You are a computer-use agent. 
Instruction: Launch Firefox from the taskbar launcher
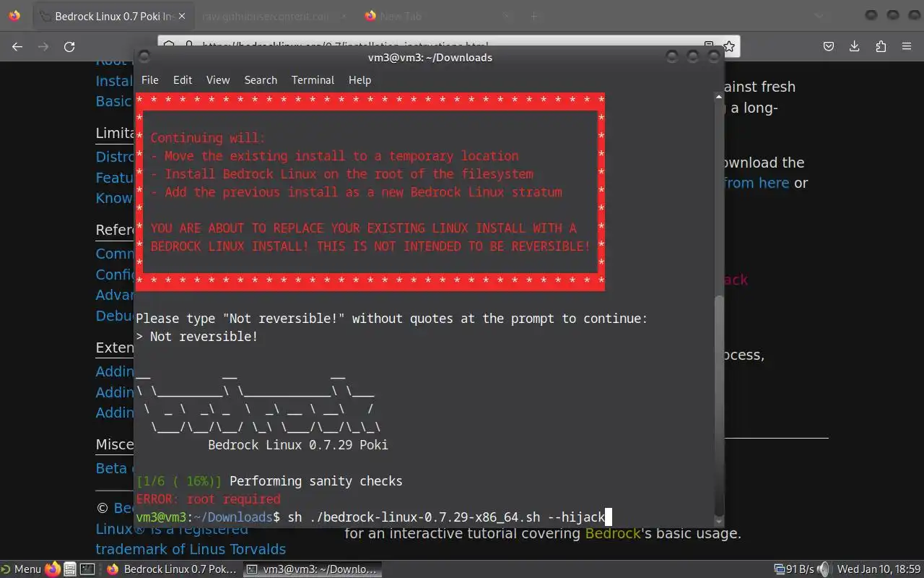coord(53,569)
